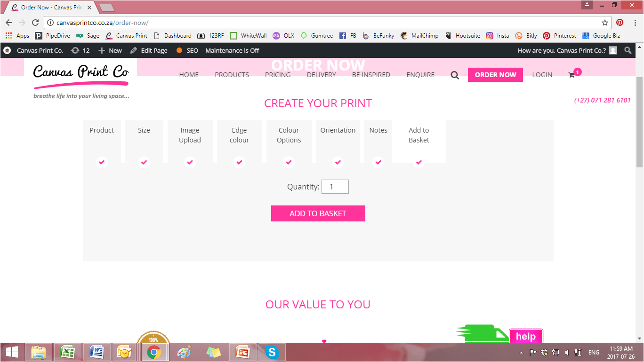Open the Apps bookmark shortcut

[x=17, y=36]
